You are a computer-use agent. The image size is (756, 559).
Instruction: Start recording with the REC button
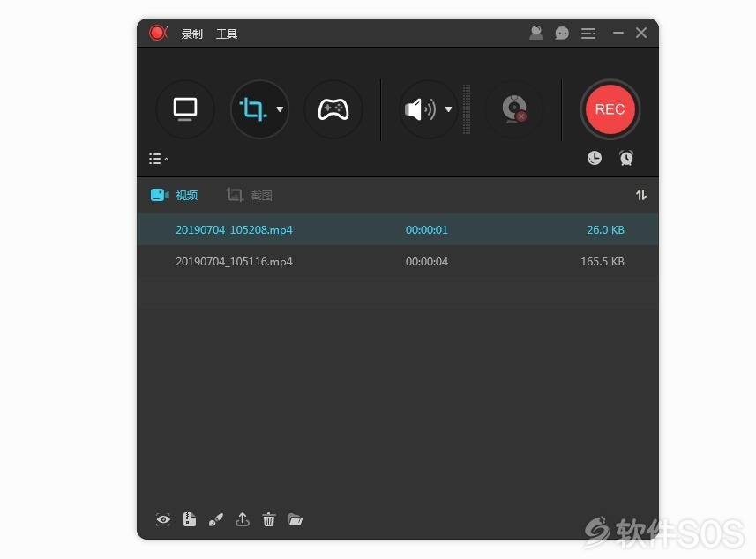(610, 109)
